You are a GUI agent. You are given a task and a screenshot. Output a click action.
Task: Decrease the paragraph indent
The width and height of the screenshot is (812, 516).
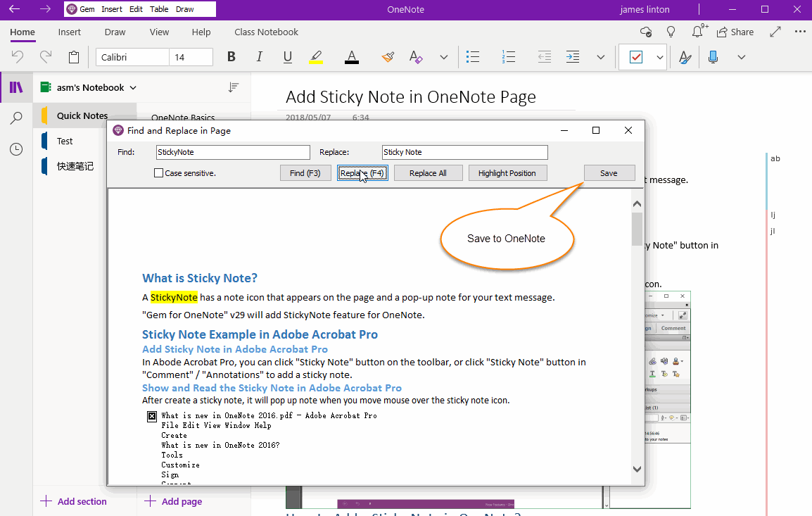[x=545, y=57]
